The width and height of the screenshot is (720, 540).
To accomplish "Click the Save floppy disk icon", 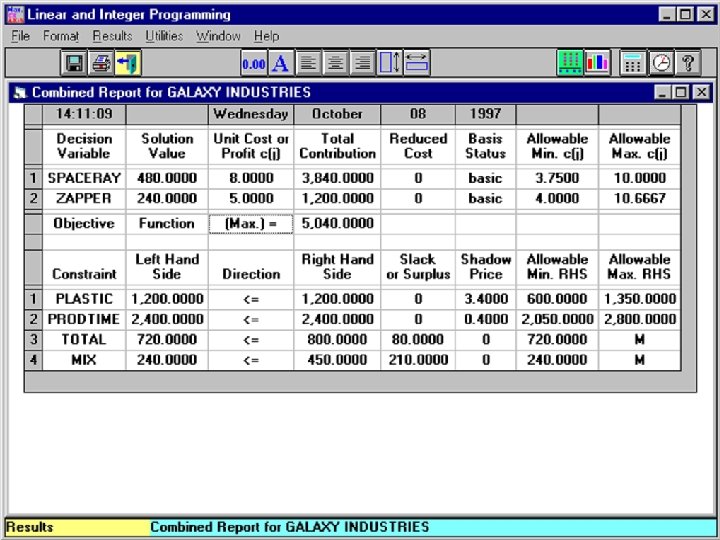I will coord(74,63).
